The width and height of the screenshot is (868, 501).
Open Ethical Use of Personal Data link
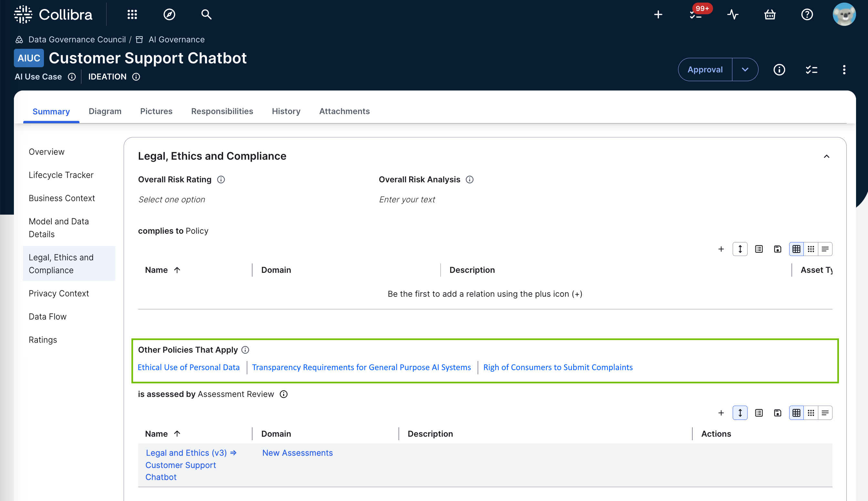coord(188,368)
